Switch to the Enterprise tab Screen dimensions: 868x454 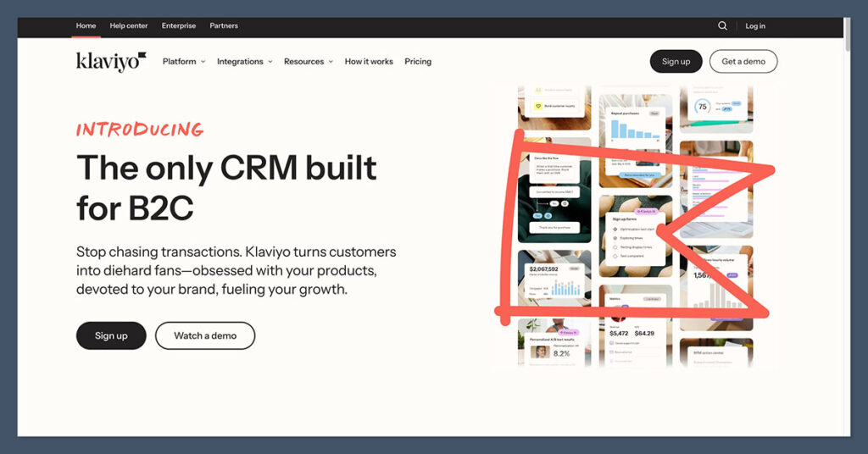pos(179,26)
